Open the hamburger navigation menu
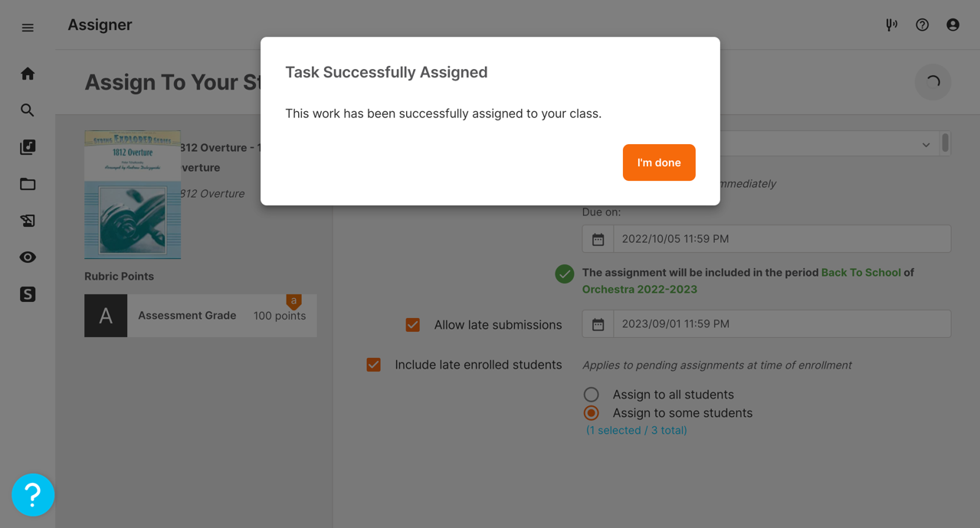The image size is (980, 528). pos(28,28)
